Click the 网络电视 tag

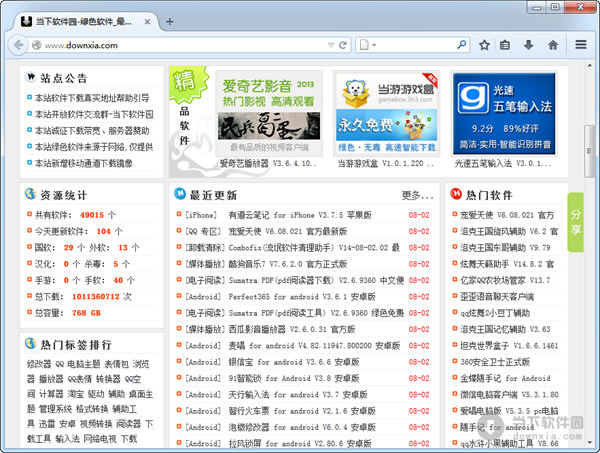(x=100, y=439)
